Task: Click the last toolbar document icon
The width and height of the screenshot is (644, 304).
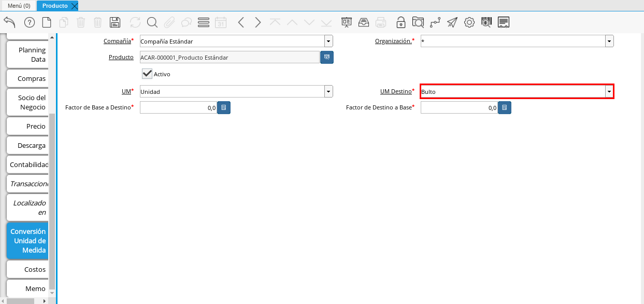Action: 504,22
